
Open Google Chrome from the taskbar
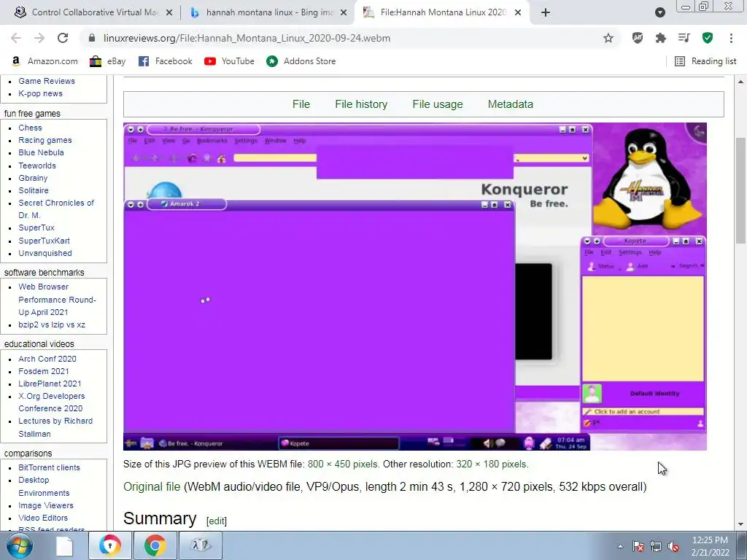click(x=155, y=545)
